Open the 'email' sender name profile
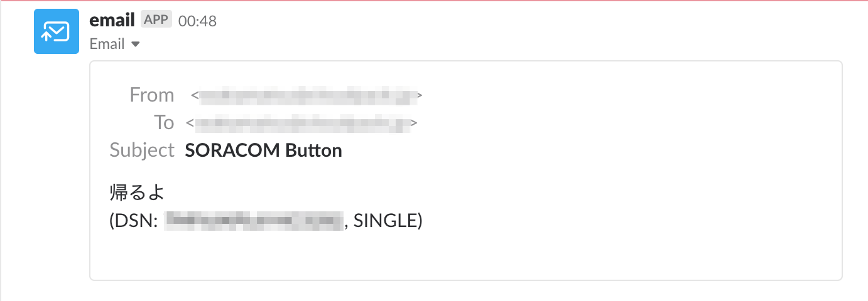868x301 pixels. [x=112, y=20]
